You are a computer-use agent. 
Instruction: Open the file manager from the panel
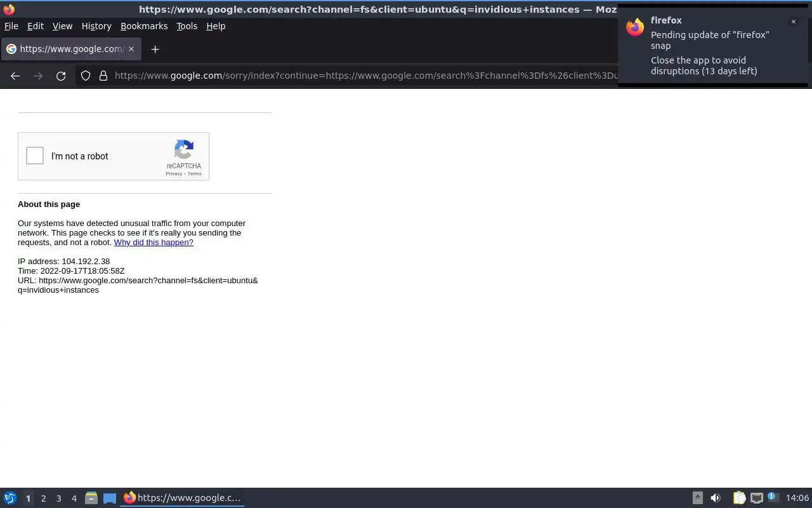click(91, 498)
